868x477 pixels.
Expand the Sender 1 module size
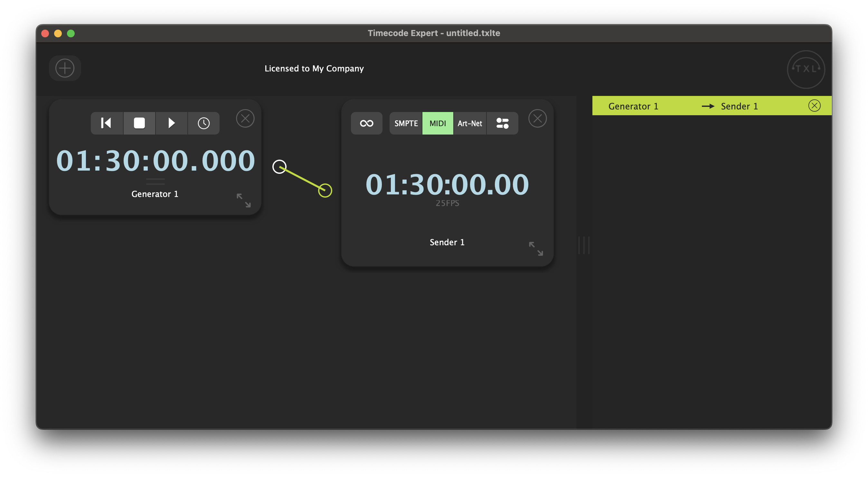(536, 248)
